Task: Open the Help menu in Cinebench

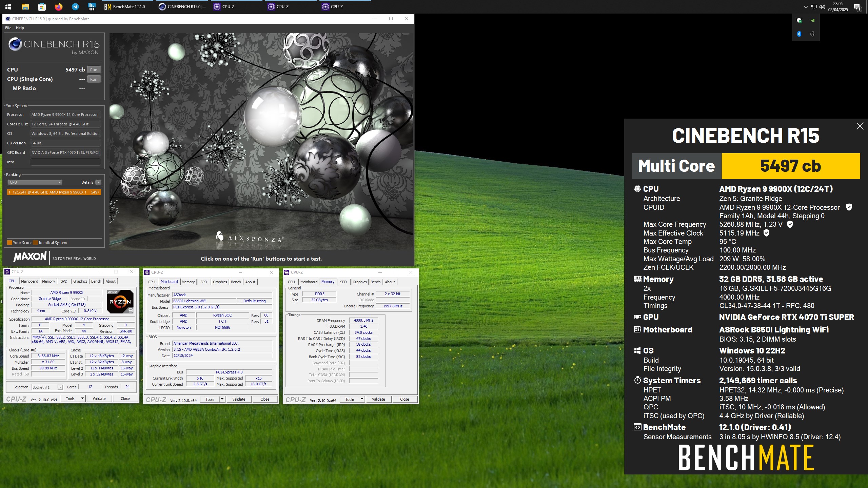Action: pyautogui.click(x=20, y=28)
